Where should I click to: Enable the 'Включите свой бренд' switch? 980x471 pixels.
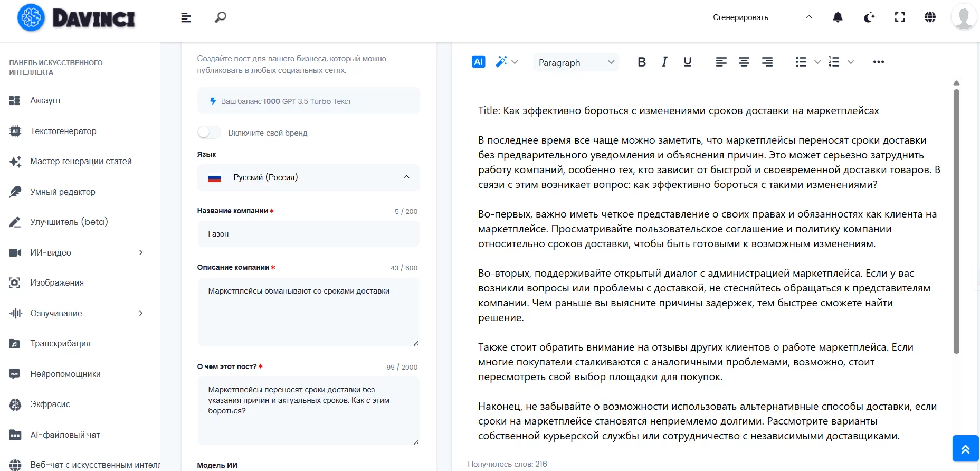(210, 133)
